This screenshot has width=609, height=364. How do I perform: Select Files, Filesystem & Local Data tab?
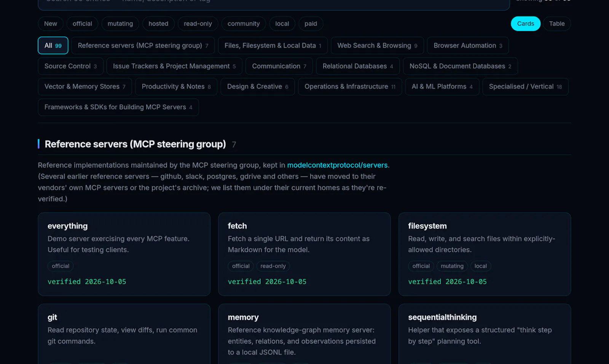coord(273,46)
